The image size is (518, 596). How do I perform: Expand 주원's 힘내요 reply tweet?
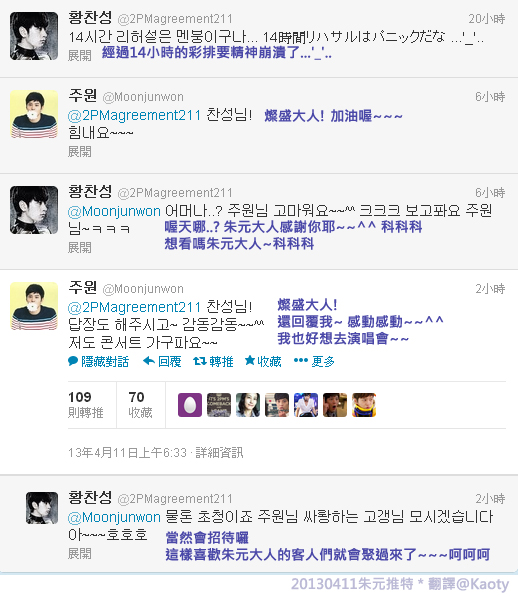pos(79,152)
